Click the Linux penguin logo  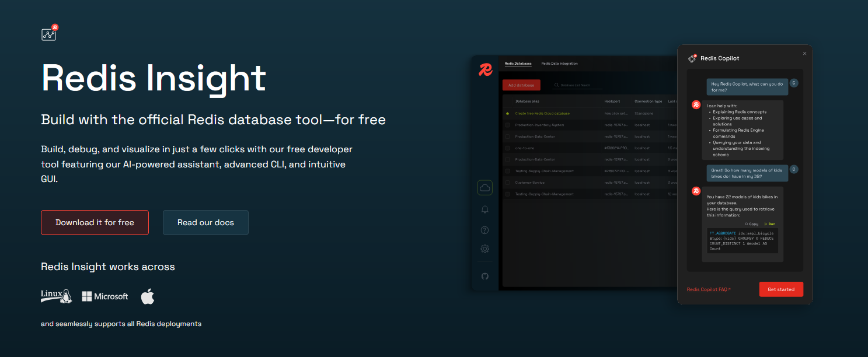(56, 296)
